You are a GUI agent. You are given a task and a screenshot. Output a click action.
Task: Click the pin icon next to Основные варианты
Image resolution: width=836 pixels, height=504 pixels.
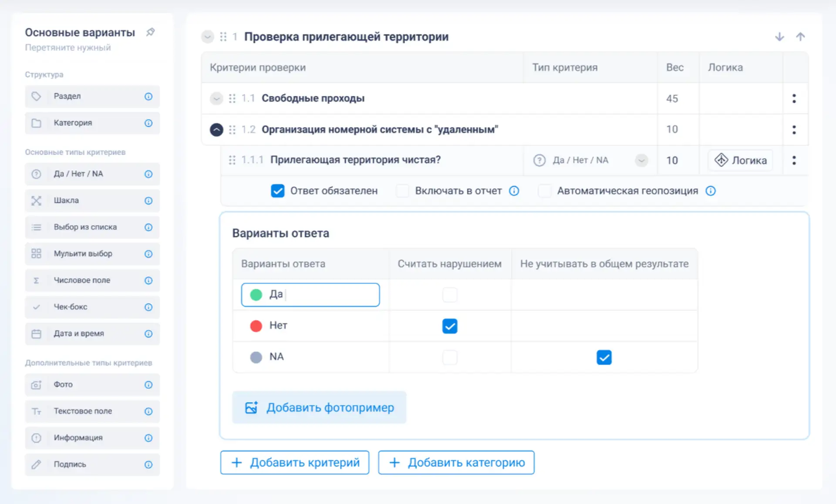pyautogui.click(x=150, y=32)
